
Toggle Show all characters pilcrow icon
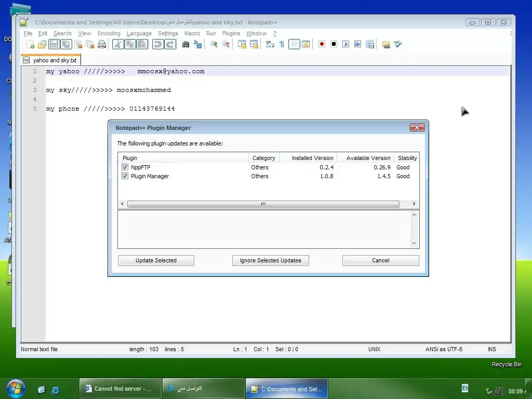[282, 45]
